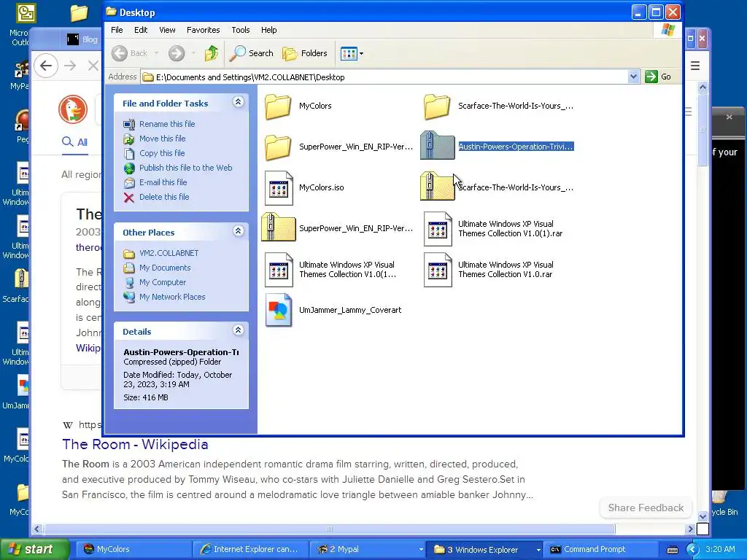Screen dimensions: 747x560
Task: Click stop X button in Mypal browser
Action: 93,66
